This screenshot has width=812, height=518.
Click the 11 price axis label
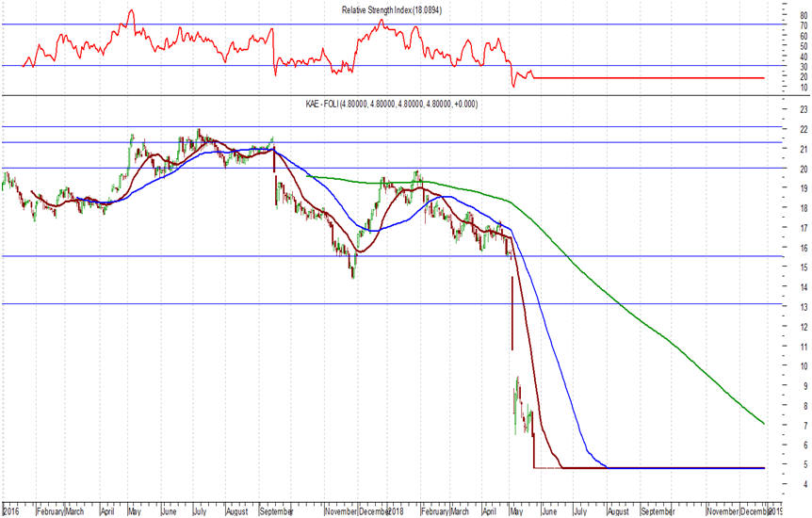tap(804, 347)
